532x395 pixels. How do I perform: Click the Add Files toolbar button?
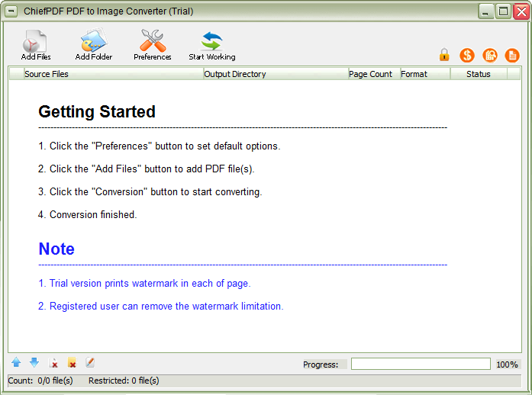pyautogui.click(x=36, y=46)
